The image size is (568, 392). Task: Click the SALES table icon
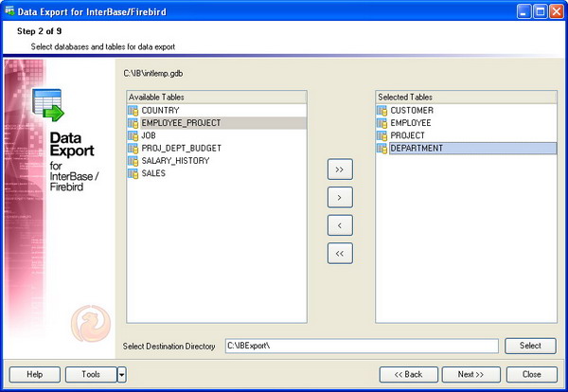(133, 173)
